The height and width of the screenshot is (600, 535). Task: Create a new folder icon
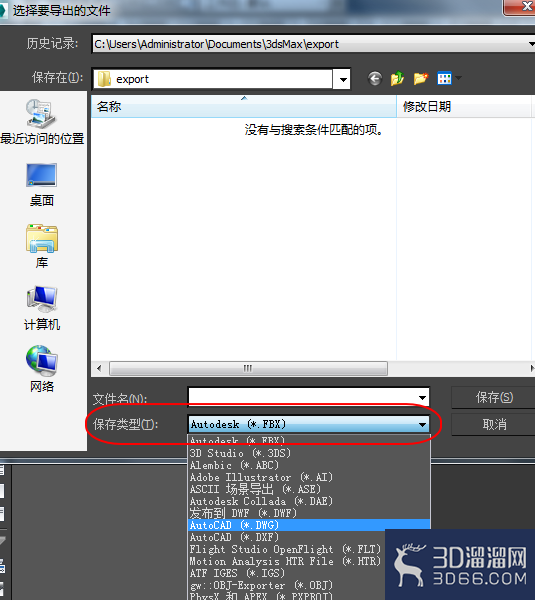421,79
